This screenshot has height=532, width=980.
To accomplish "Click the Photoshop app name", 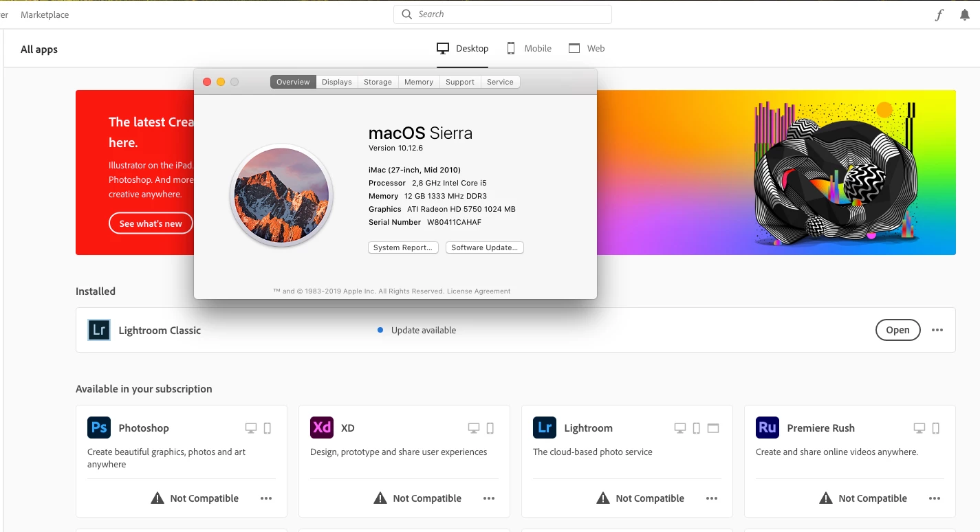I will point(144,428).
